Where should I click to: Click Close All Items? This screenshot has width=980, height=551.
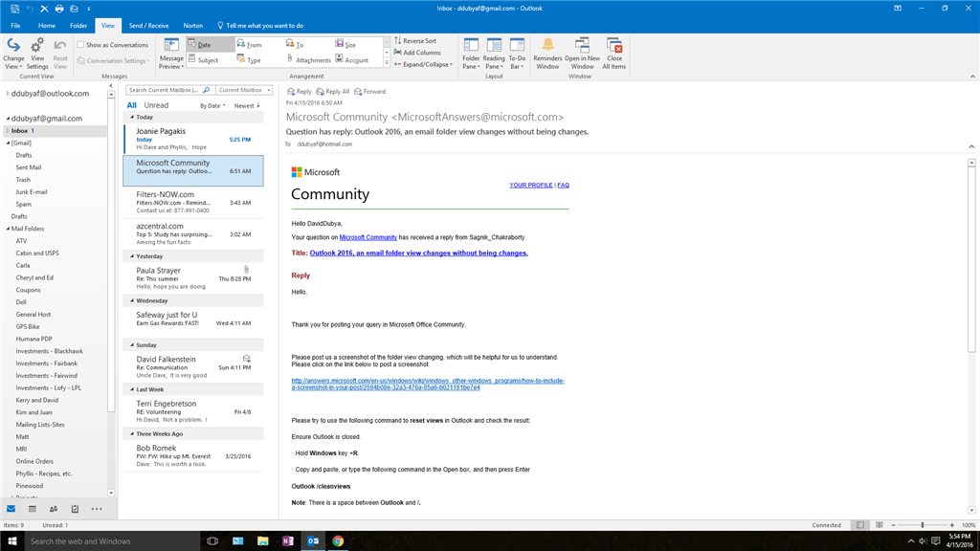click(613, 54)
